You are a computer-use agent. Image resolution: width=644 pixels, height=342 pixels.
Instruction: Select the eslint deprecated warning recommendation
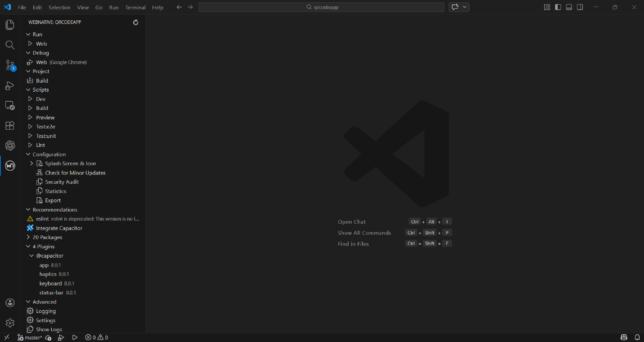point(83,219)
